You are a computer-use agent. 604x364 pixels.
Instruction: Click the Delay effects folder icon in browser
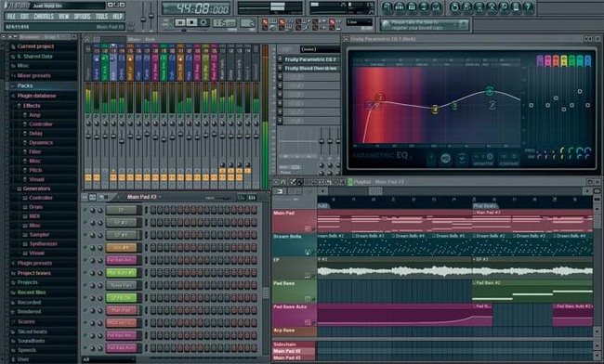point(25,134)
